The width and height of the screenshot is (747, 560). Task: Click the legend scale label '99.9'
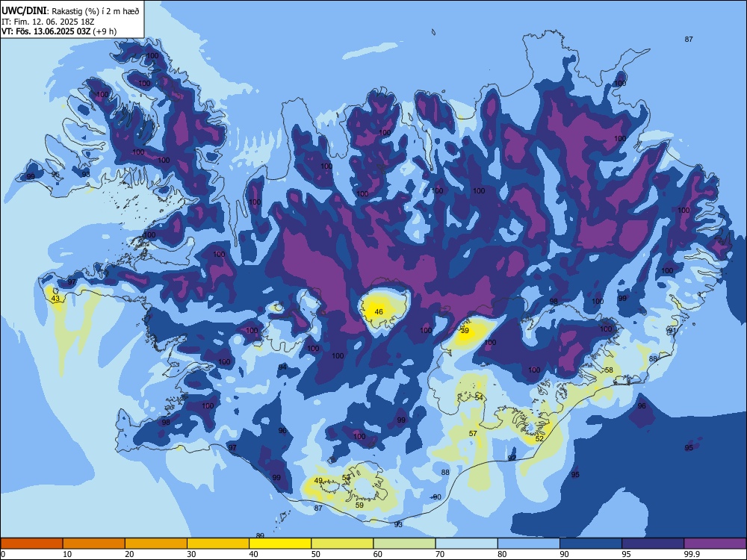tap(692, 554)
